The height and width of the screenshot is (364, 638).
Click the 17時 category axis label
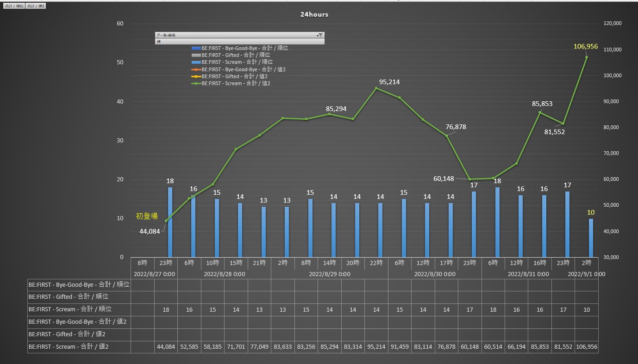tap(446, 263)
